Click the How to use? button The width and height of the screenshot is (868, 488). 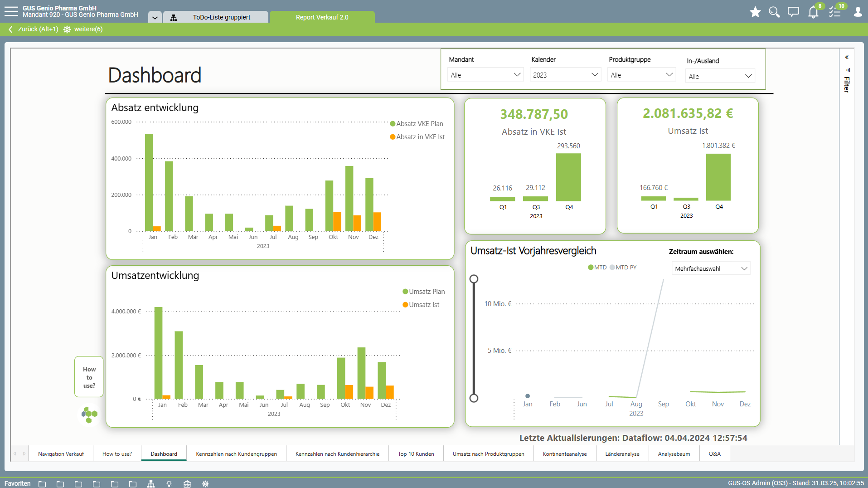point(89,377)
